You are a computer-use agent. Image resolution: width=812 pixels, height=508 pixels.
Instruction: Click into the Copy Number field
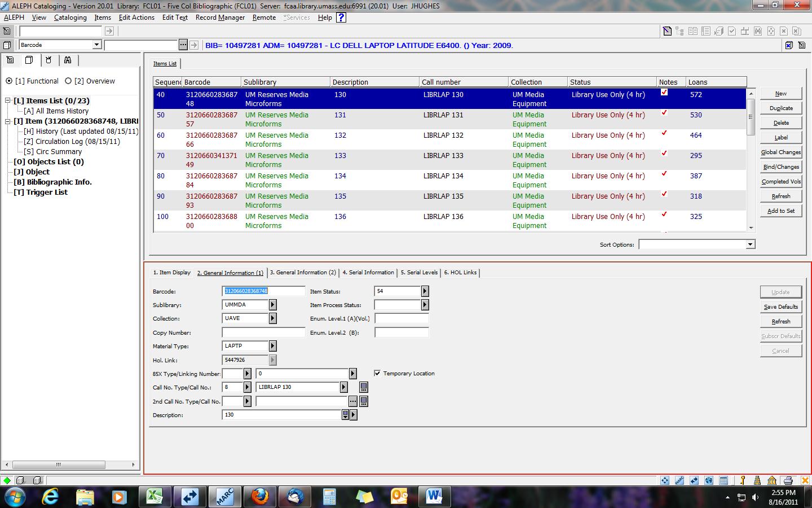tap(263, 332)
